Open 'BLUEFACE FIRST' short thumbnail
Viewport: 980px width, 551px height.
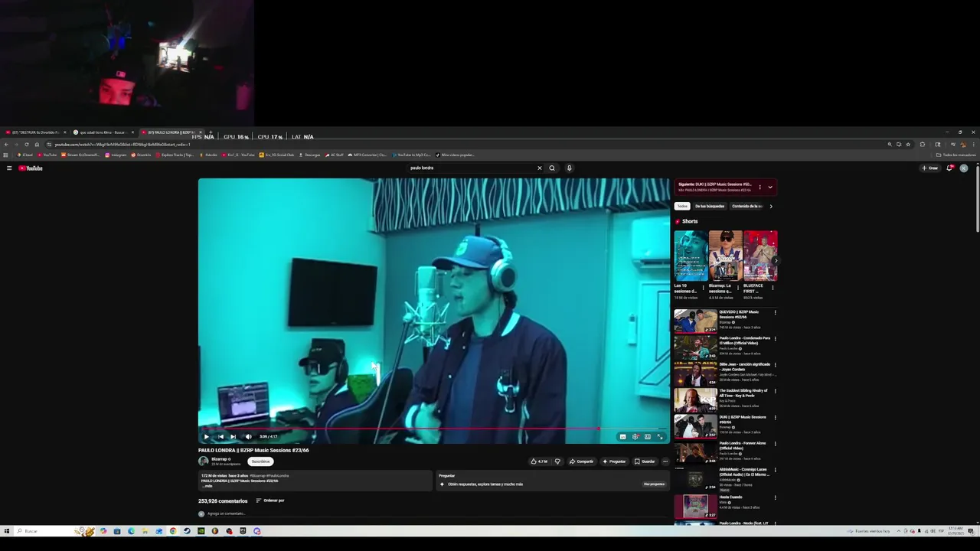click(759, 256)
